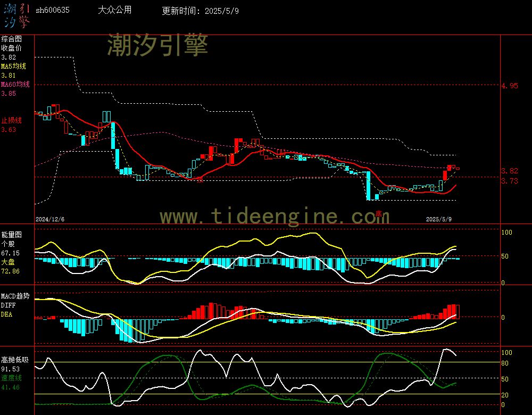
Task: Click the red 底 bottom marker
Action: pos(379,214)
